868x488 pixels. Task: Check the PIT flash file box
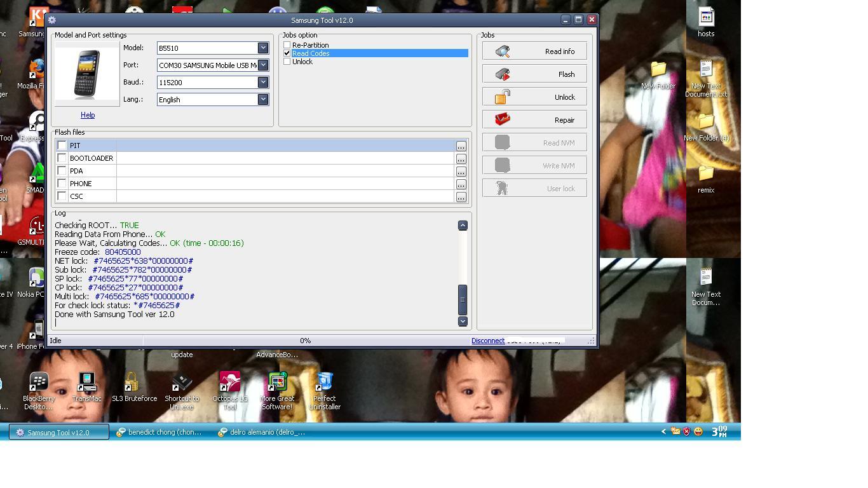pos(62,146)
